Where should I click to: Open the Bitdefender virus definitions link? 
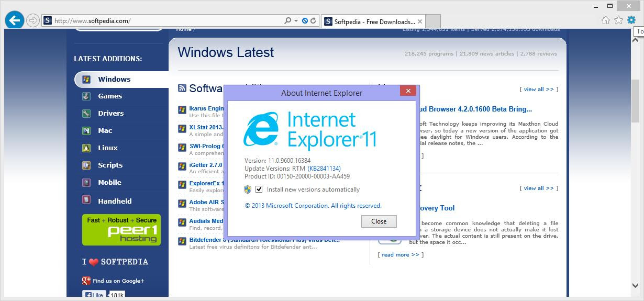pyautogui.click(x=264, y=240)
